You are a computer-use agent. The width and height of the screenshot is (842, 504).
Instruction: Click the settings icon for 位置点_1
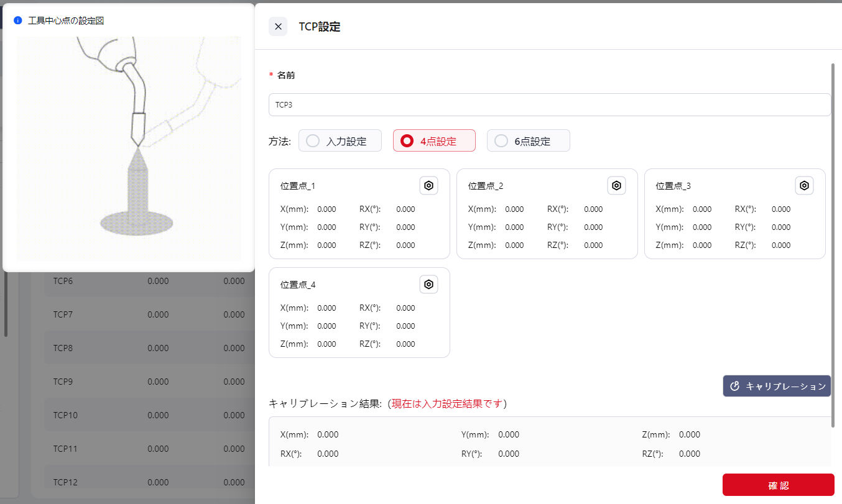428,185
